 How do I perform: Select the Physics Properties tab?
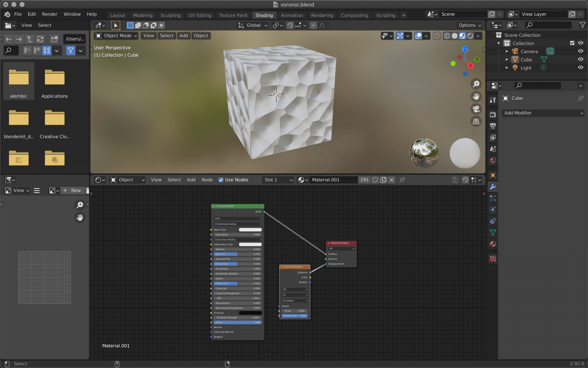[x=493, y=210]
